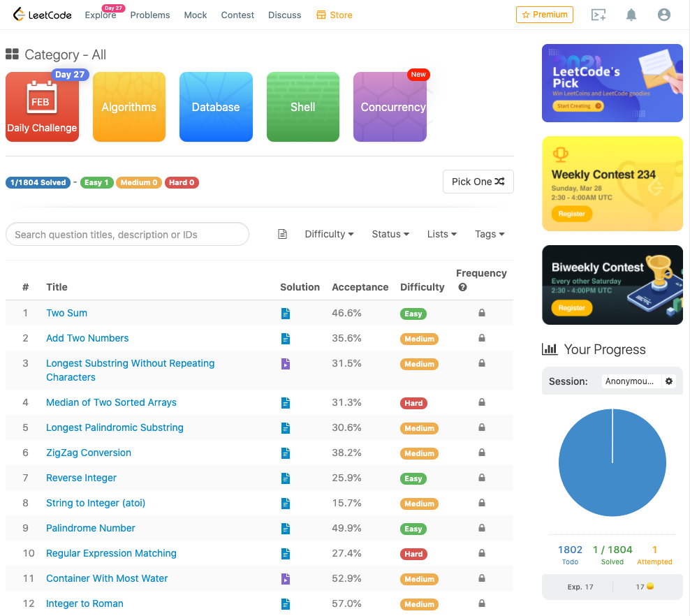This screenshot has width=690, height=616.
Task: Select the Concurrency category card
Action: (390, 107)
